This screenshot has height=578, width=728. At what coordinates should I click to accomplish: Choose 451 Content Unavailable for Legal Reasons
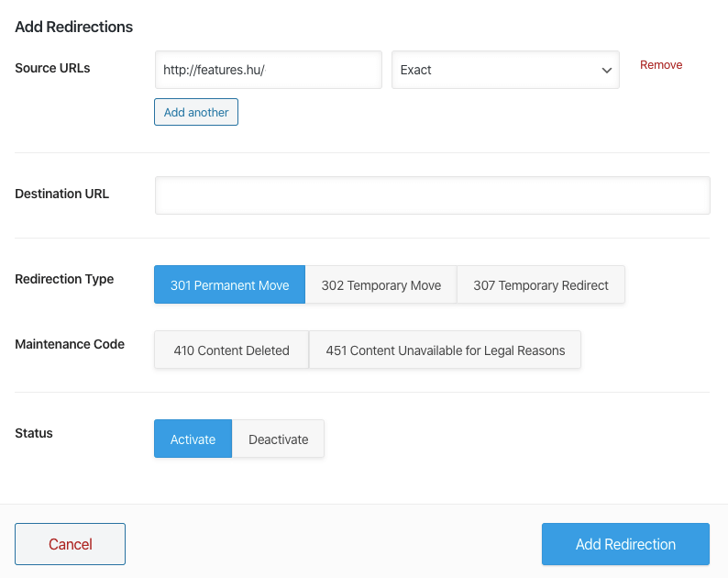(x=446, y=350)
